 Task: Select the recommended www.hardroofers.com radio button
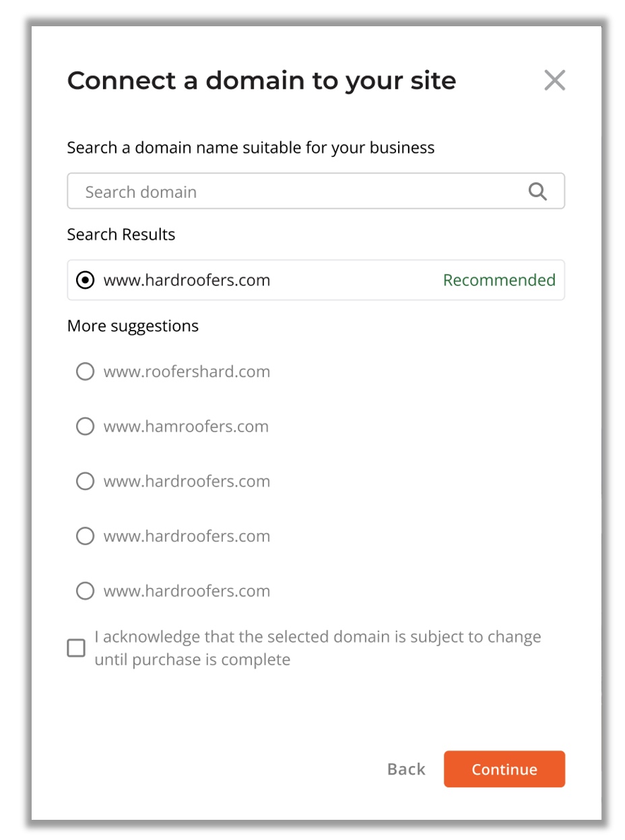pos(85,280)
